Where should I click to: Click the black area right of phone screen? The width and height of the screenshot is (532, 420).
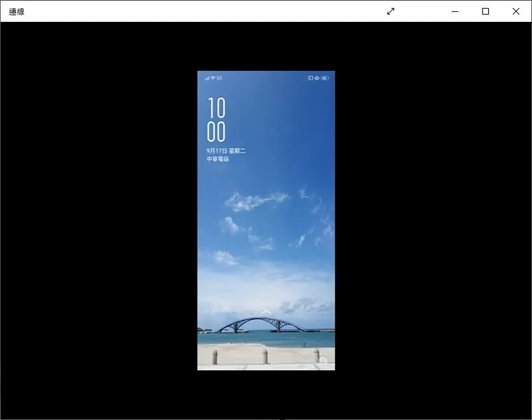click(x=433, y=221)
